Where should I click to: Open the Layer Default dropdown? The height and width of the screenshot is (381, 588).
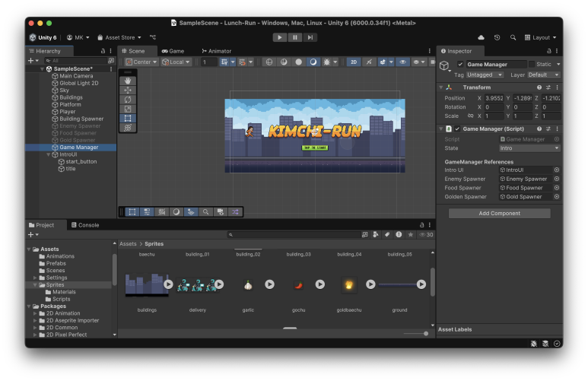pyautogui.click(x=544, y=75)
